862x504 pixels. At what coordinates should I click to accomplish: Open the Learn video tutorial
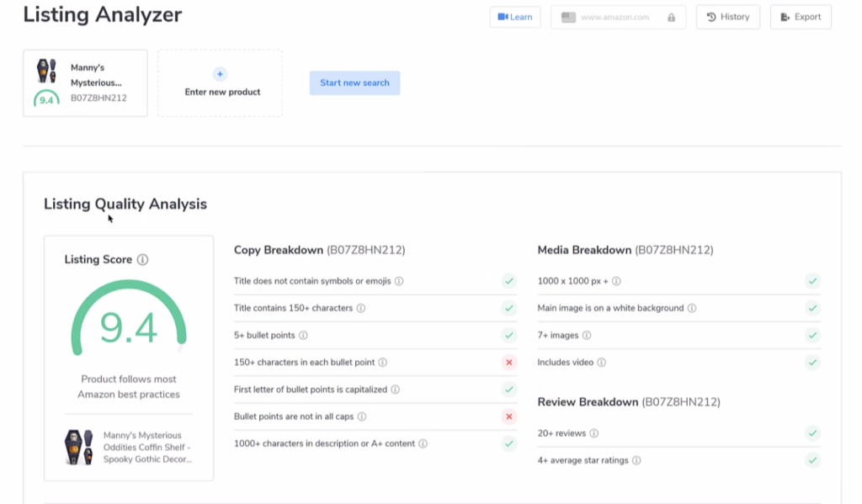(x=515, y=17)
